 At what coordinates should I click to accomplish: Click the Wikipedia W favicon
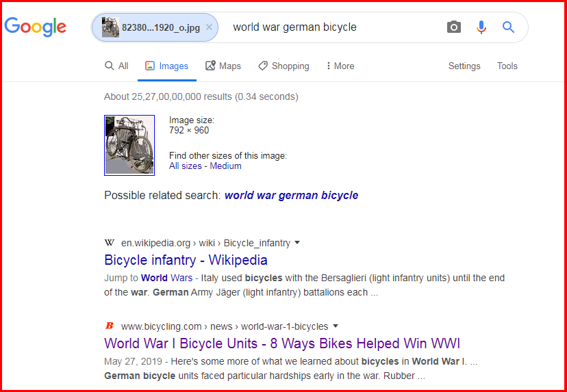pos(109,242)
